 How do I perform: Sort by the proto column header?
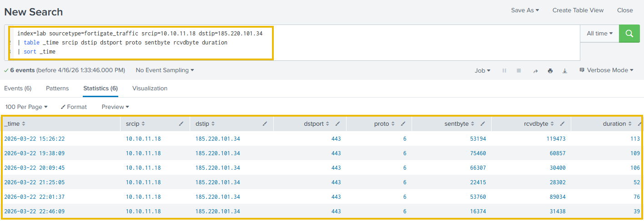[x=384, y=124]
